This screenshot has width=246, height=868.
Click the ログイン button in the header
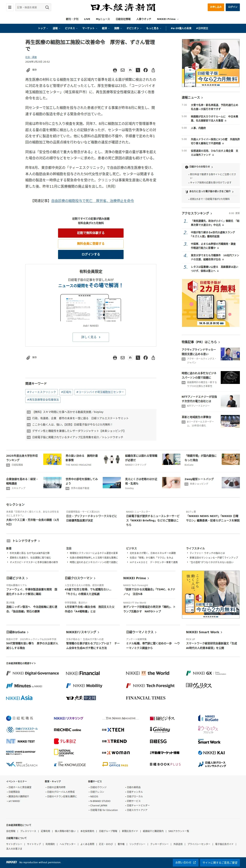(x=233, y=7)
